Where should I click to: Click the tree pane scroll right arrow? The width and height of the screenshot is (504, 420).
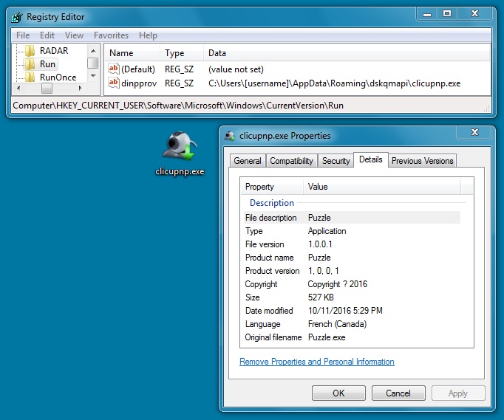click(80, 88)
